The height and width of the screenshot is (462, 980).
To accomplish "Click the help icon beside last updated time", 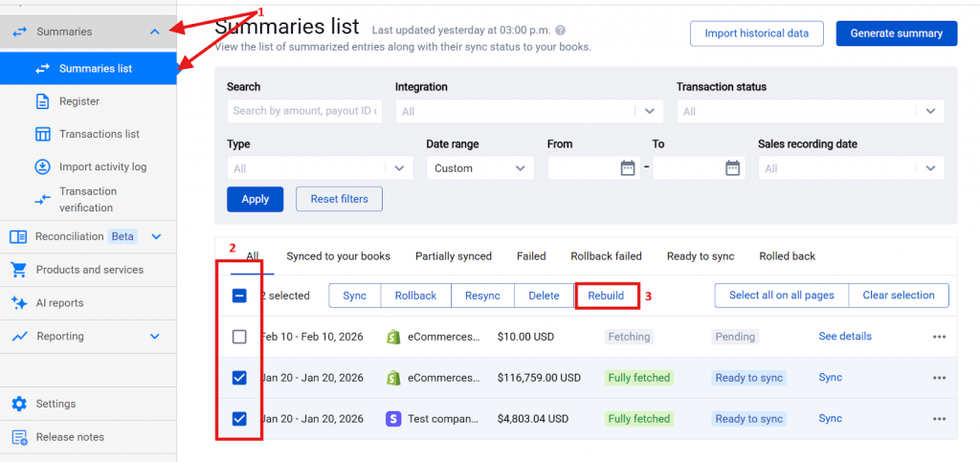I will click(560, 31).
